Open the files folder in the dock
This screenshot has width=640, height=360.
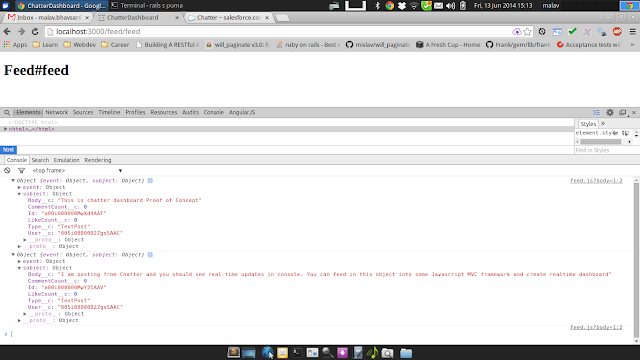tap(406, 353)
